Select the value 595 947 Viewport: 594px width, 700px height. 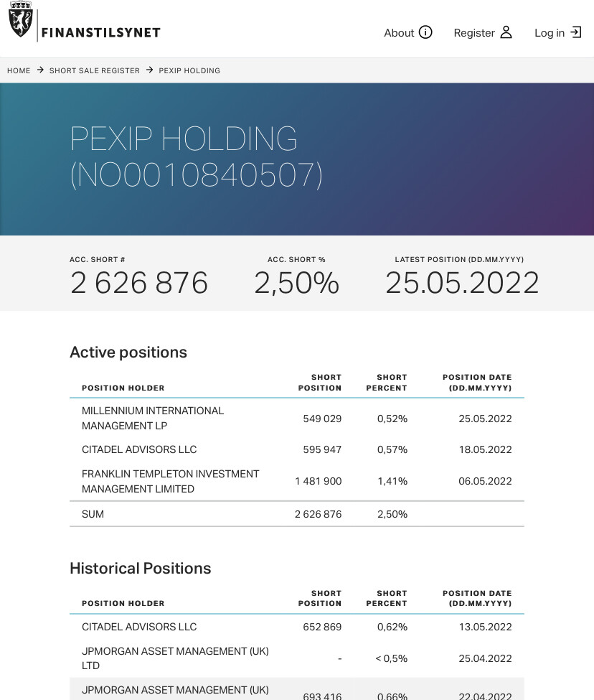322,449
